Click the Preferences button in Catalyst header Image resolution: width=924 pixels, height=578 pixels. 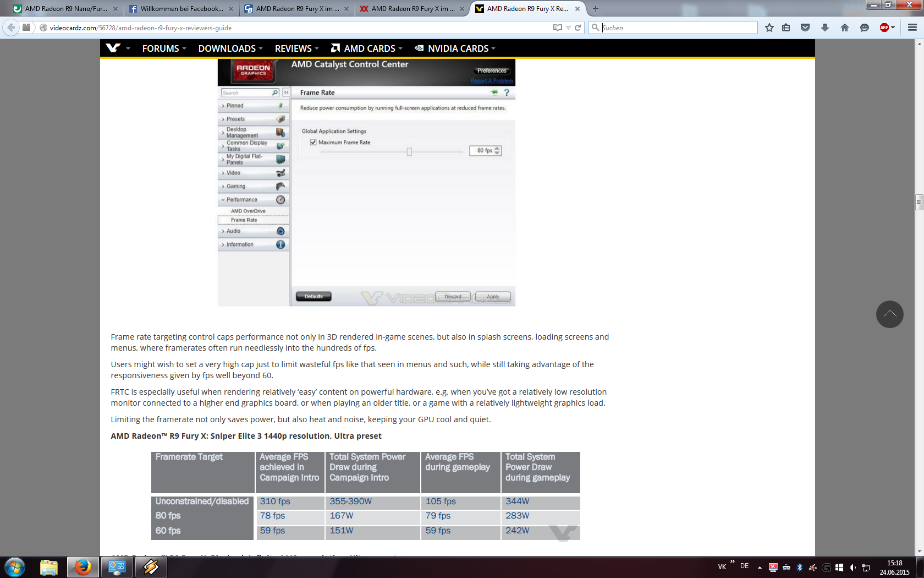coord(492,70)
